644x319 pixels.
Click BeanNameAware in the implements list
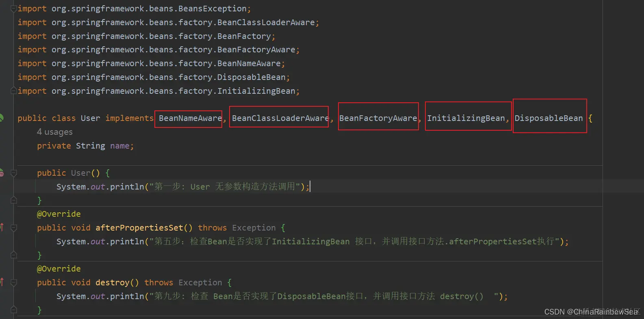[190, 118]
